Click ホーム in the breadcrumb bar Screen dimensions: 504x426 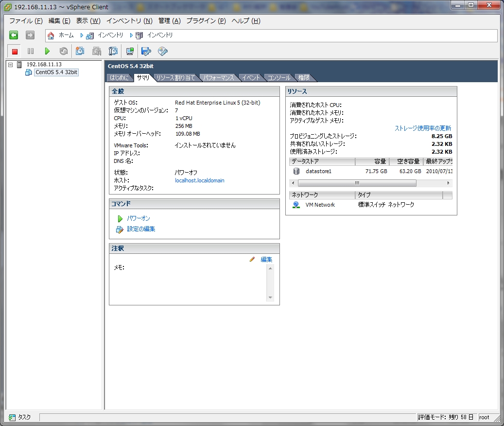click(66, 35)
